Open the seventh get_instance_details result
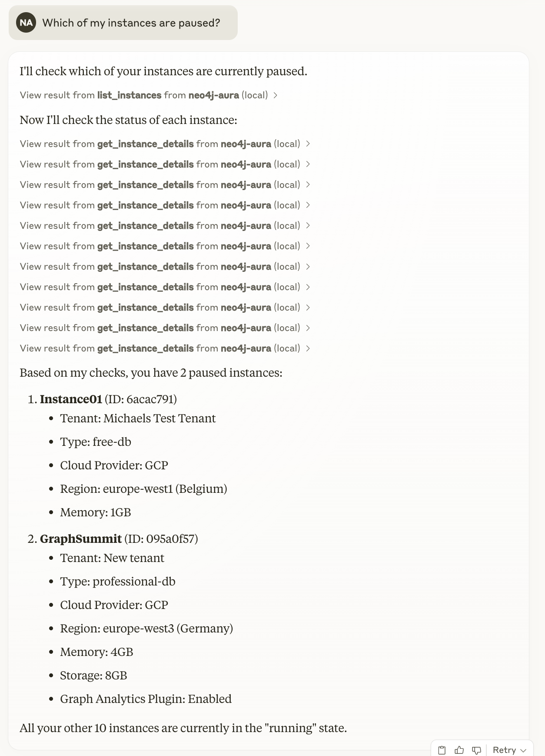Viewport: 545px width, 756px height. [x=165, y=267]
